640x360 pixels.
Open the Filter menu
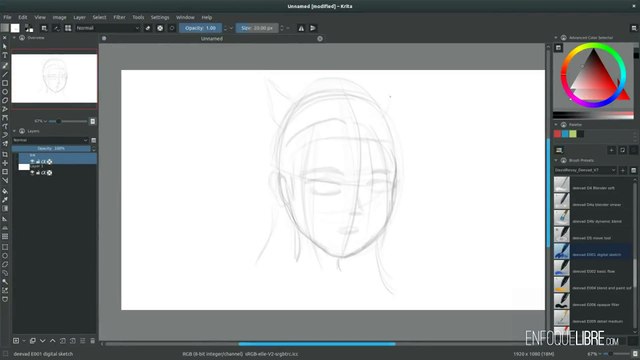(x=119, y=18)
